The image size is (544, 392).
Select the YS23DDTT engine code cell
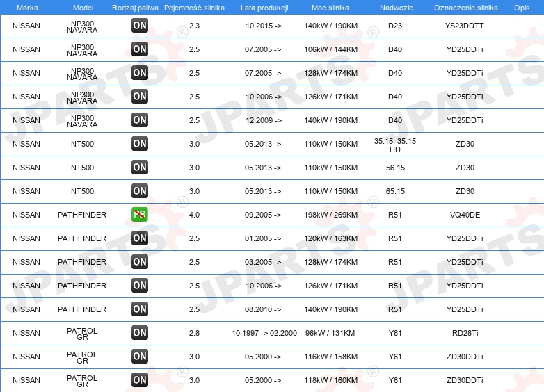click(x=465, y=26)
